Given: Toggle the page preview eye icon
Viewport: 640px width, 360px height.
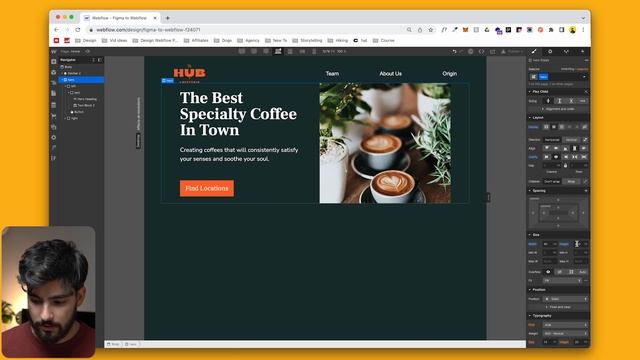Looking at the screenshot, I should tap(87, 51).
